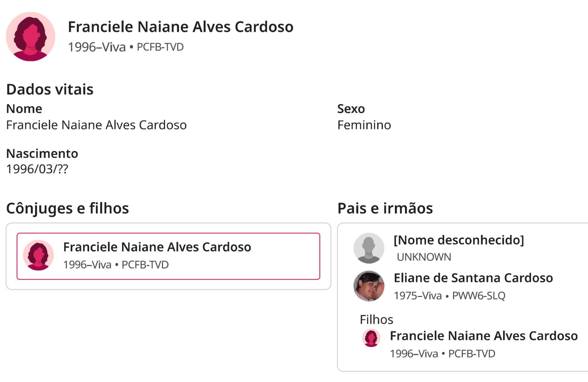Click the Pais e irmãos section heading
Image resolution: width=588 pixels, height=382 pixels.
click(385, 208)
